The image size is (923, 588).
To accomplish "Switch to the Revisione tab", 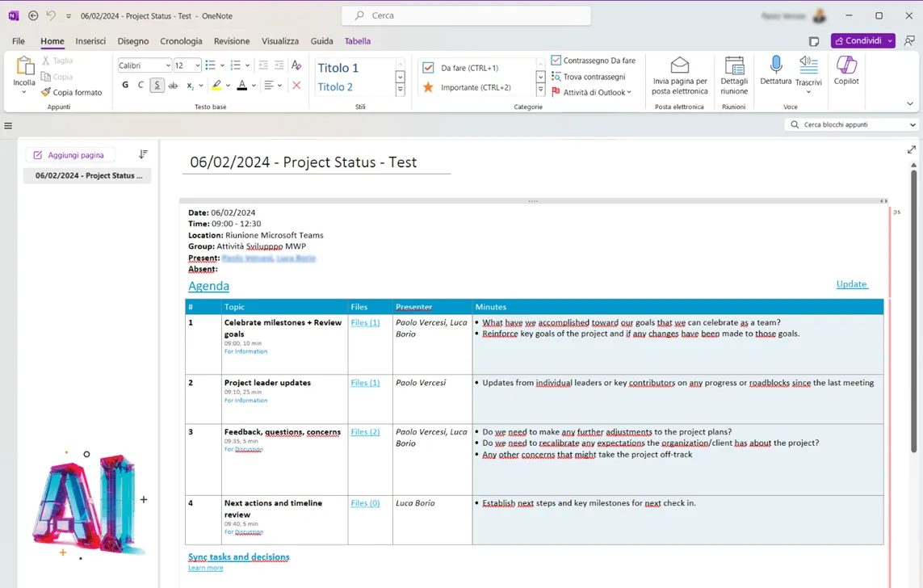I will pyautogui.click(x=232, y=41).
